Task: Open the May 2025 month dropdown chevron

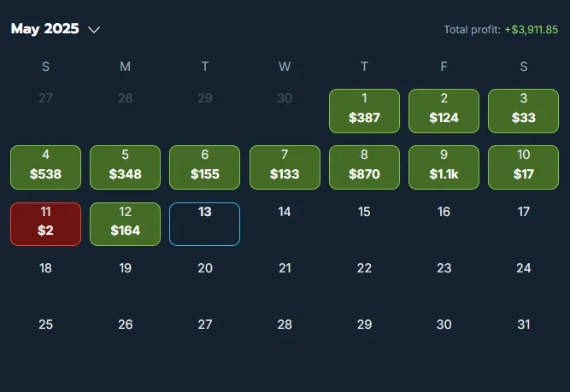Action: 94,30
